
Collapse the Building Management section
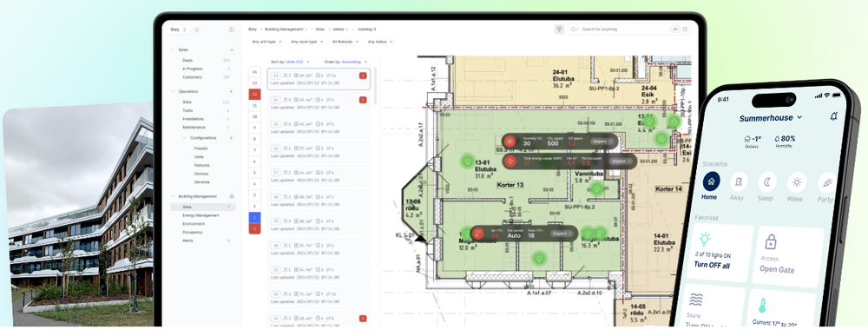173,196
